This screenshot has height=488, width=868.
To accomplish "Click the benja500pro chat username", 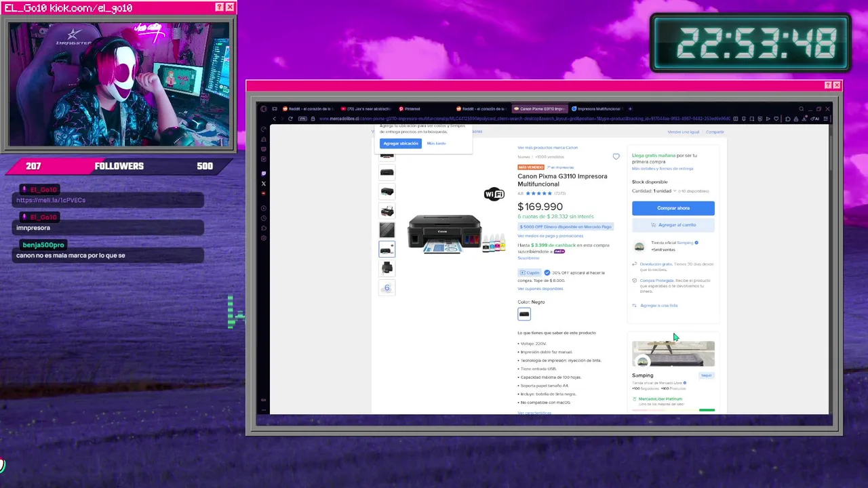I will pyautogui.click(x=43, y=245).
